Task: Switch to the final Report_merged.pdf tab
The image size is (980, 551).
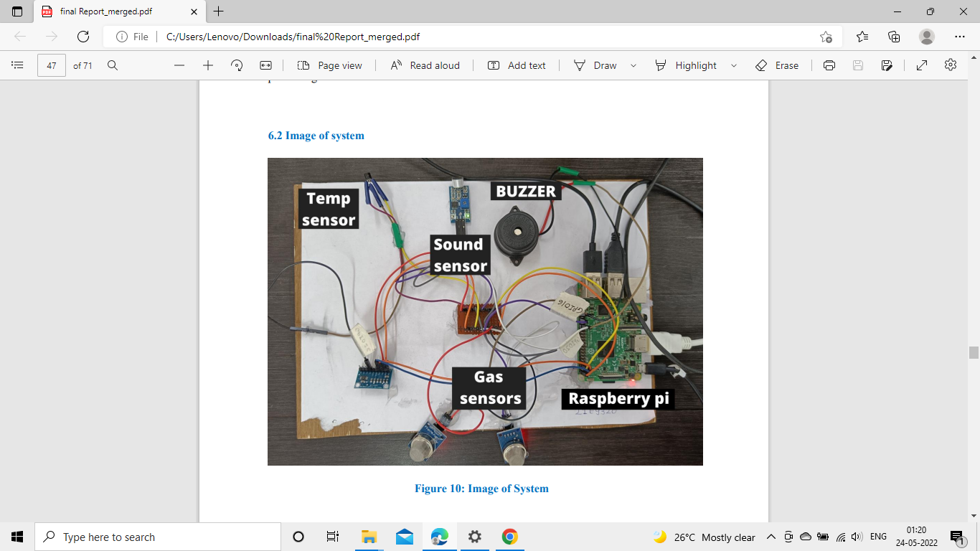Action: point(108,11)
